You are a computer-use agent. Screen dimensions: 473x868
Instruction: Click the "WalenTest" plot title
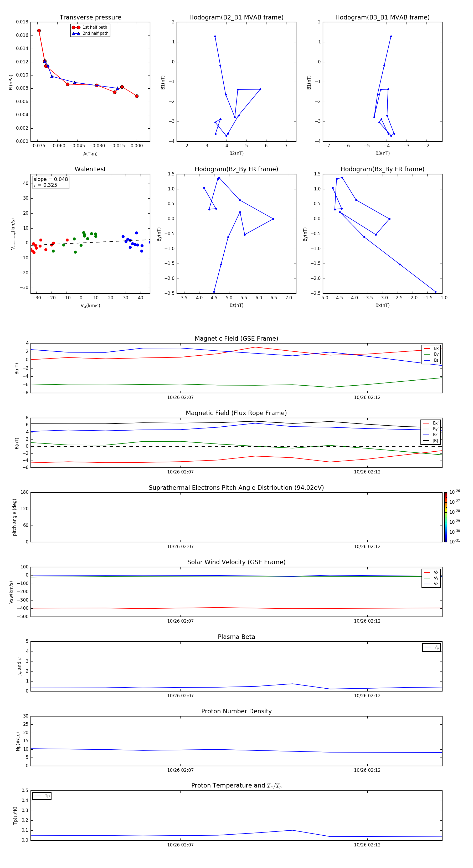(x=90, y=169)
